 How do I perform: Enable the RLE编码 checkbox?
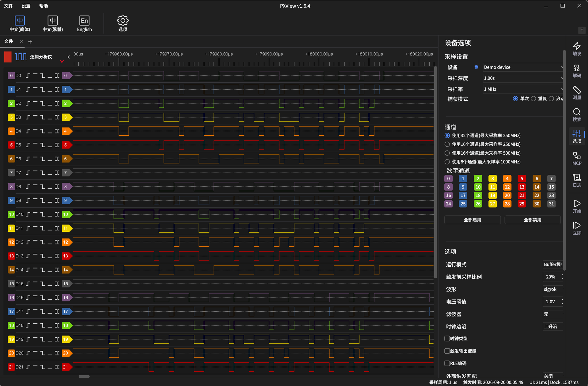[x=447, y=363]
